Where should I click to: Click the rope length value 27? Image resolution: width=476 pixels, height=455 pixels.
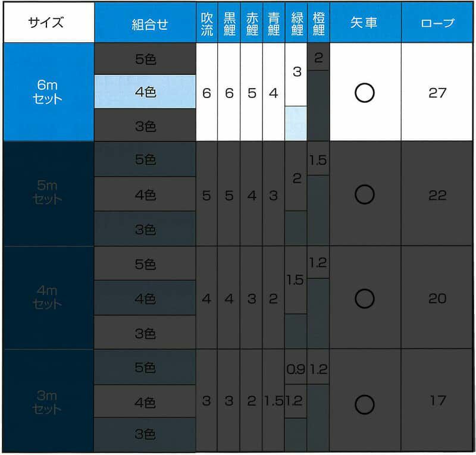click(437, 93)
